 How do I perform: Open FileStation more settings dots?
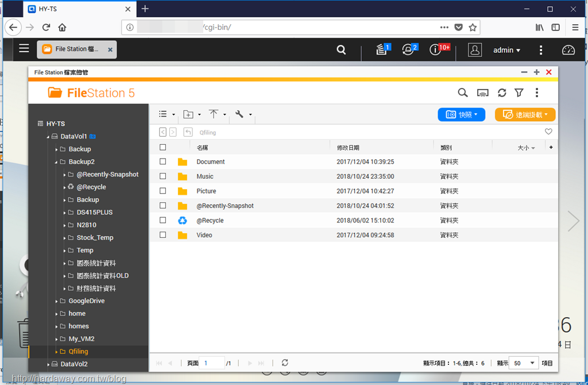pos(537,93)
